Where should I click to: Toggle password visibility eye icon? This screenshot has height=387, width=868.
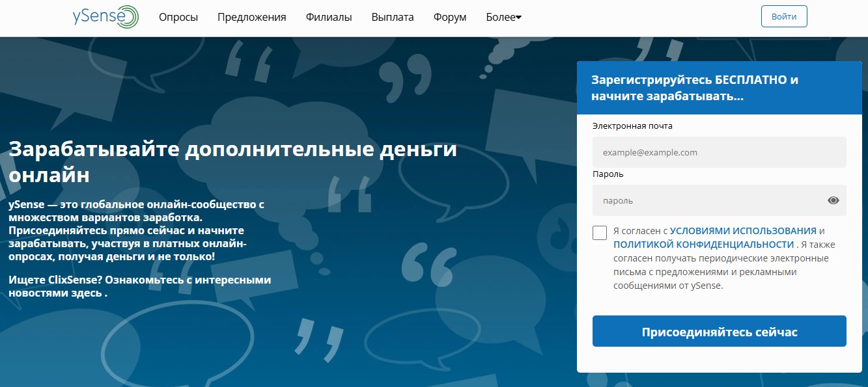click(833, 200)
